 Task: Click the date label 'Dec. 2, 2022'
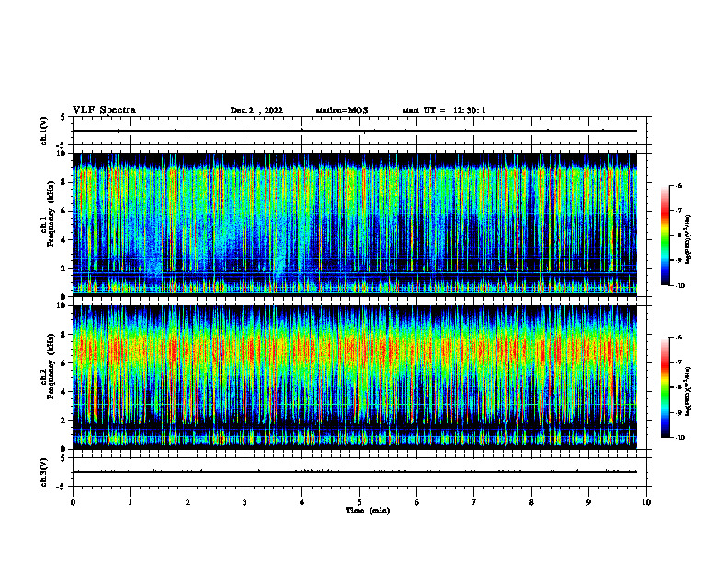tap(256, 110)
